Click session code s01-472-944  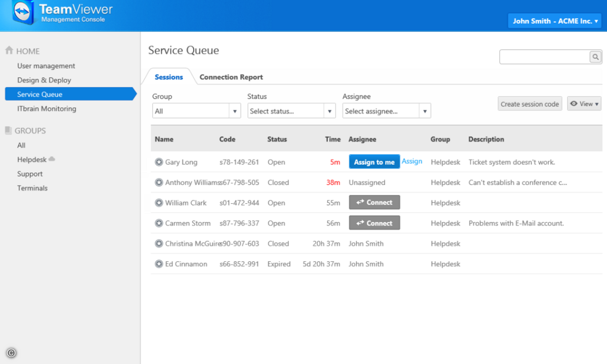(239, 203)
